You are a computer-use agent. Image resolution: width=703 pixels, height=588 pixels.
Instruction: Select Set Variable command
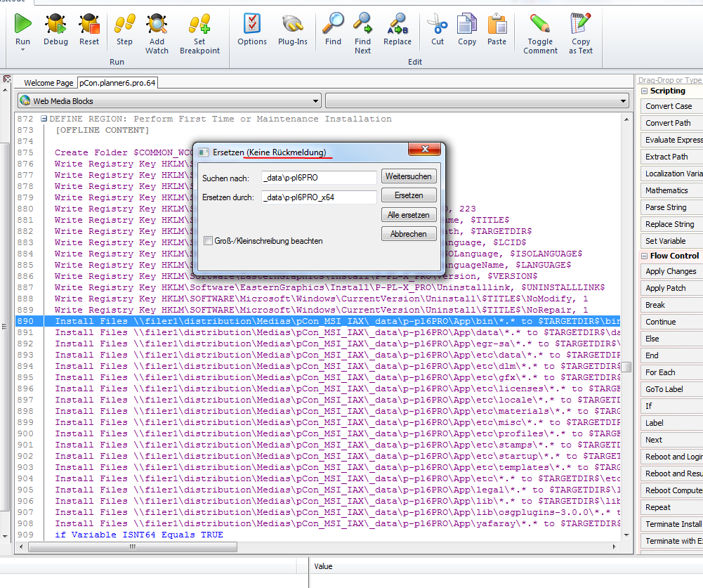671,241
